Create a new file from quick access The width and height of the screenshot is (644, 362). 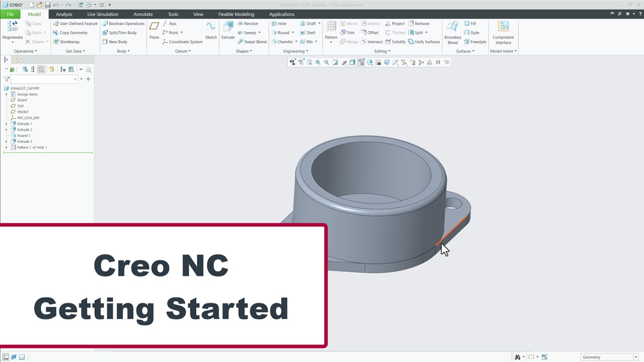coord(31,5)
